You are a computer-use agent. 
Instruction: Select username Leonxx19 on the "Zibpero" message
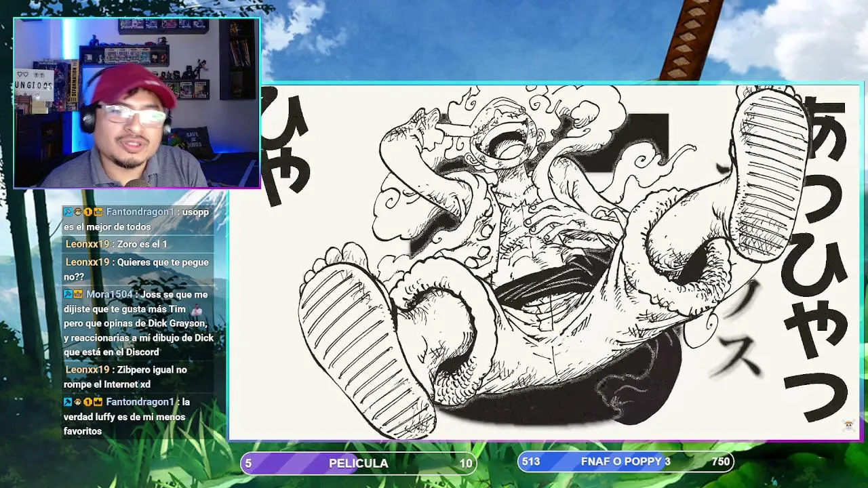coord(87,369)
